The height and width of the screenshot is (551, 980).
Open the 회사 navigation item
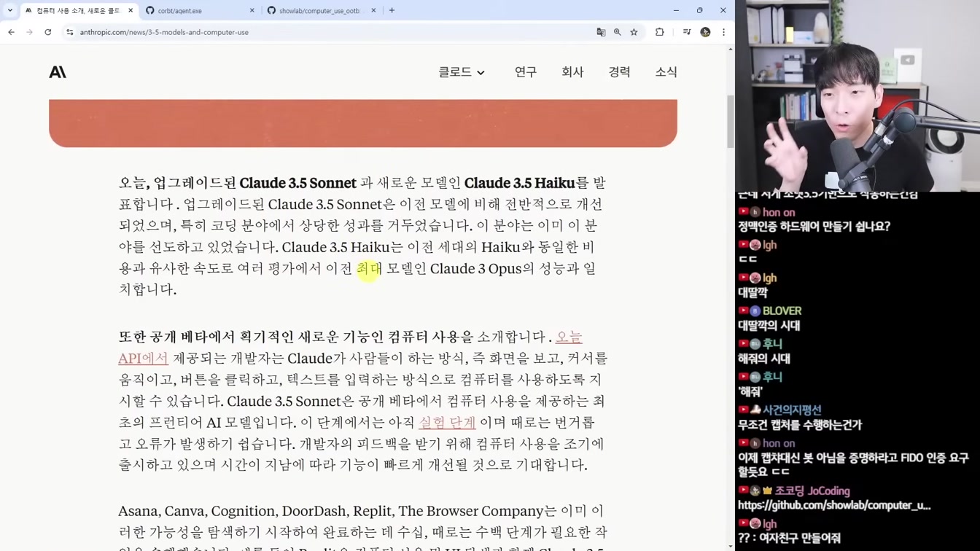[x=572, y=71]
